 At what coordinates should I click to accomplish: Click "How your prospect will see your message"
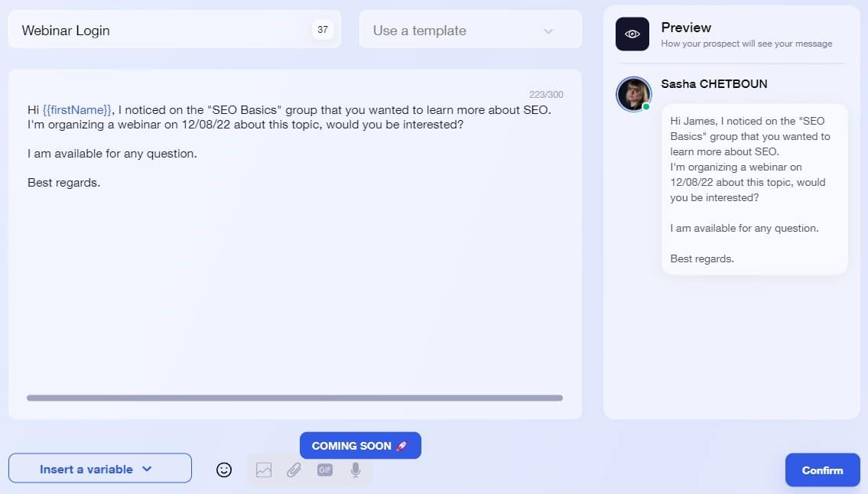(x=746, y=44)
